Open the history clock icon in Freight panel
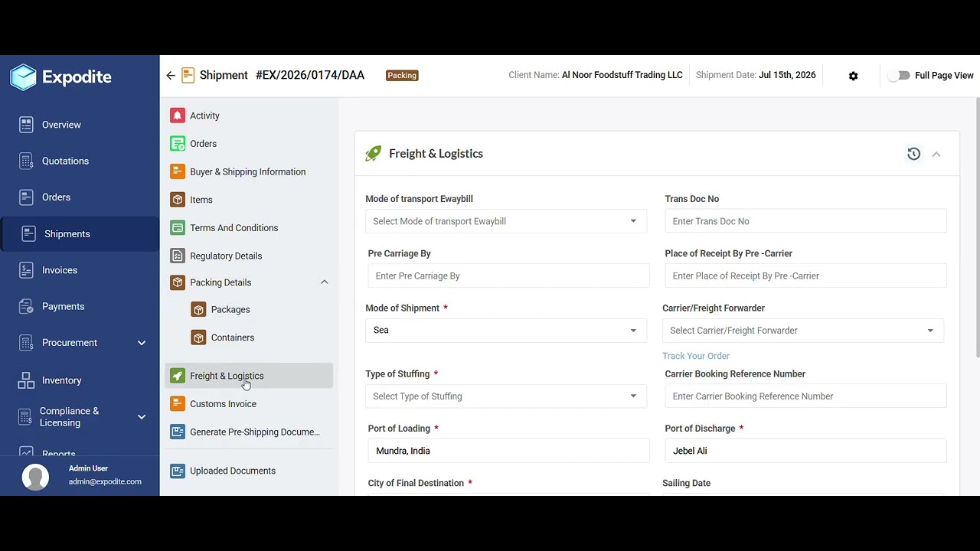 coord(913,154)
